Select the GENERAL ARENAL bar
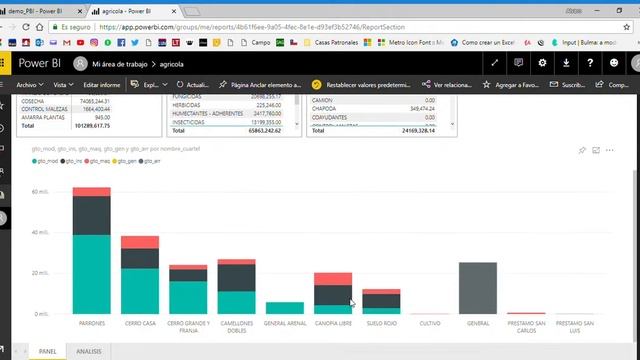Viewport: 640px width, 360px height. coord(285,308)
